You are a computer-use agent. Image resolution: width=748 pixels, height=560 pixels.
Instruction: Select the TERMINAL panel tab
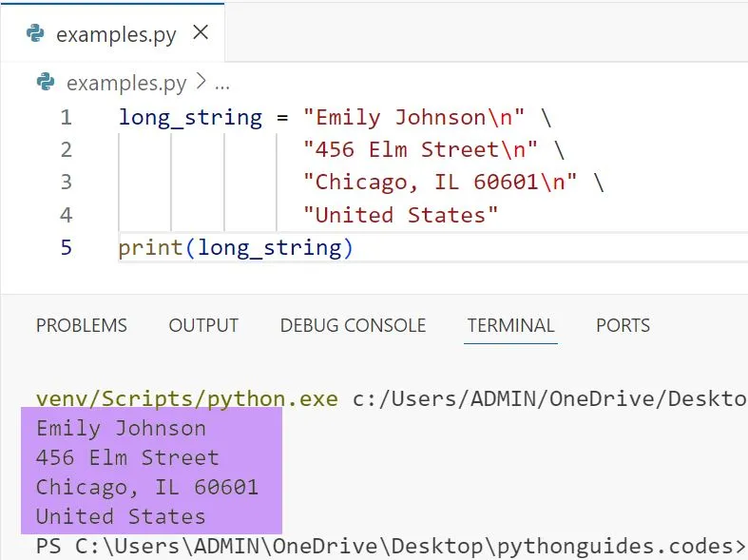pos(510,325)
